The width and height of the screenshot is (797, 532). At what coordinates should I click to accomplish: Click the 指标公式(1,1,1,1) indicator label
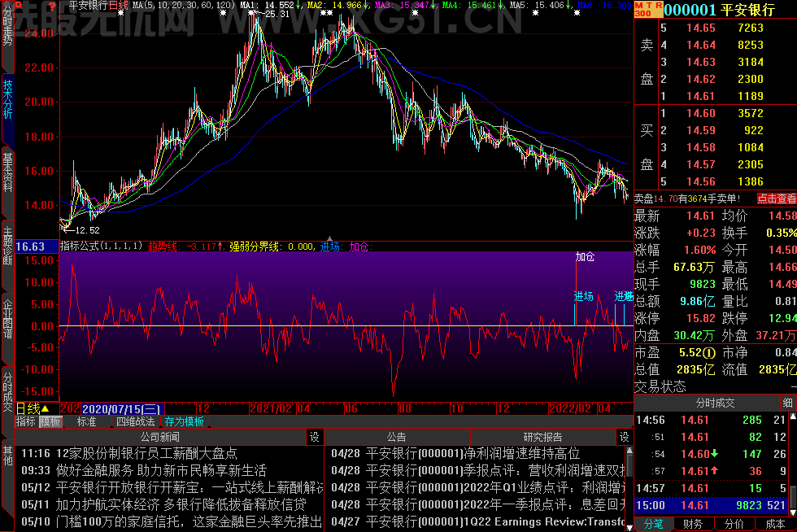(x=101, y=246)
